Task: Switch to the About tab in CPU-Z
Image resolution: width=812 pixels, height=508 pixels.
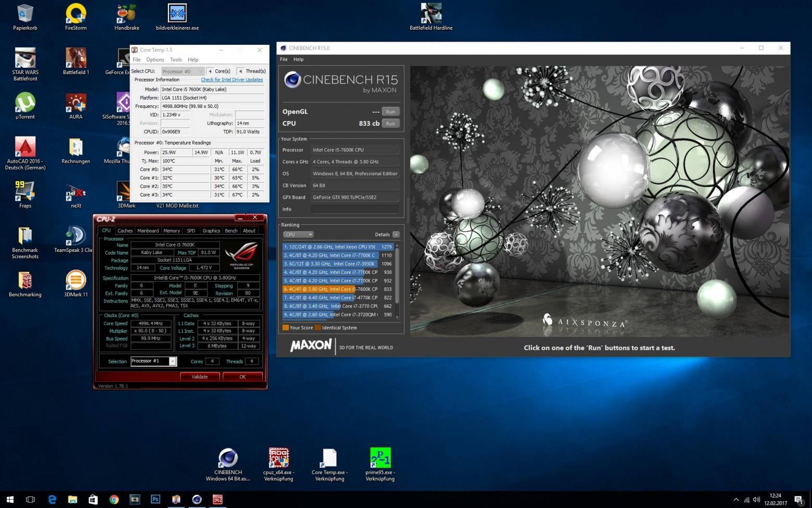Action: (x=249, y=231)
